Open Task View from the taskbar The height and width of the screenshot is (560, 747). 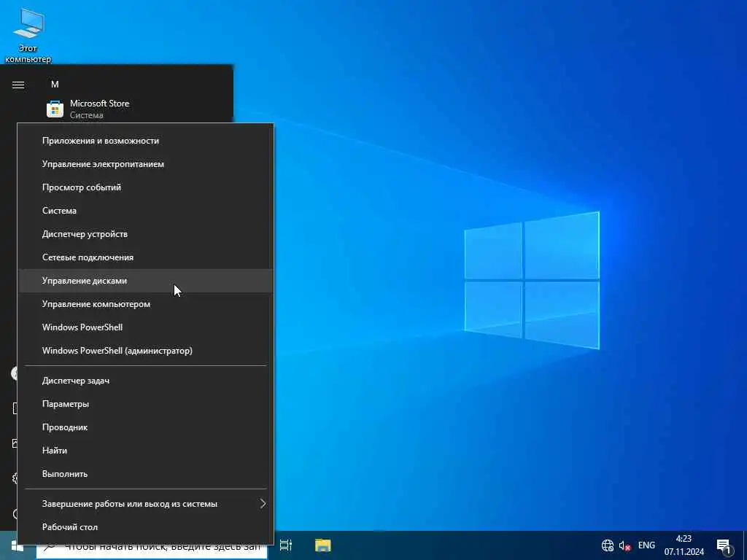tap(286, 545)
